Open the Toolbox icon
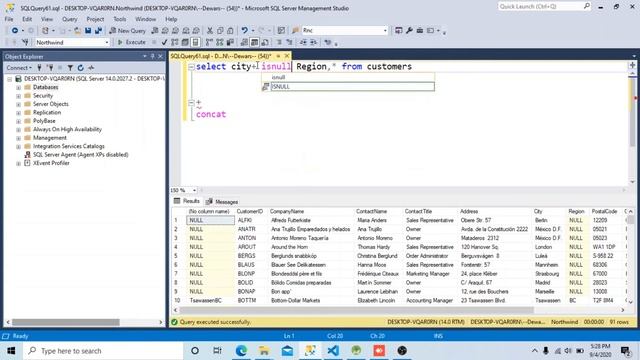Image resolution: width=640 pixels, height=360 pixels. pos(420,31)
